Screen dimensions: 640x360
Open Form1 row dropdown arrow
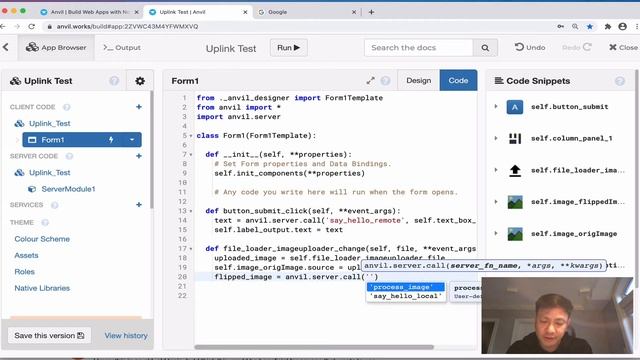click(x=132, y=140)
